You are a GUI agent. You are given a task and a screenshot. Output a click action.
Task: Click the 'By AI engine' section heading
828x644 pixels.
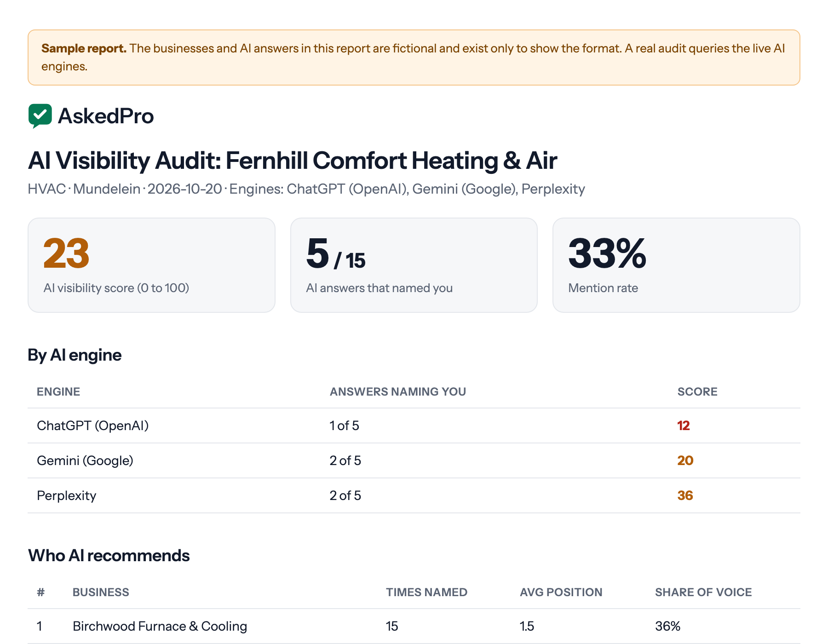pyautogui.click(x=75, y=355)
